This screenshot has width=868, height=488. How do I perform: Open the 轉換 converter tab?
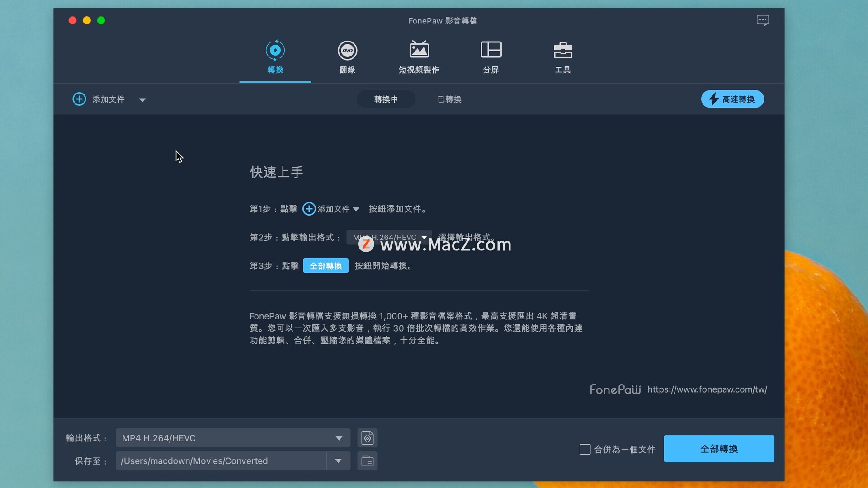click(x=275, y=57)
